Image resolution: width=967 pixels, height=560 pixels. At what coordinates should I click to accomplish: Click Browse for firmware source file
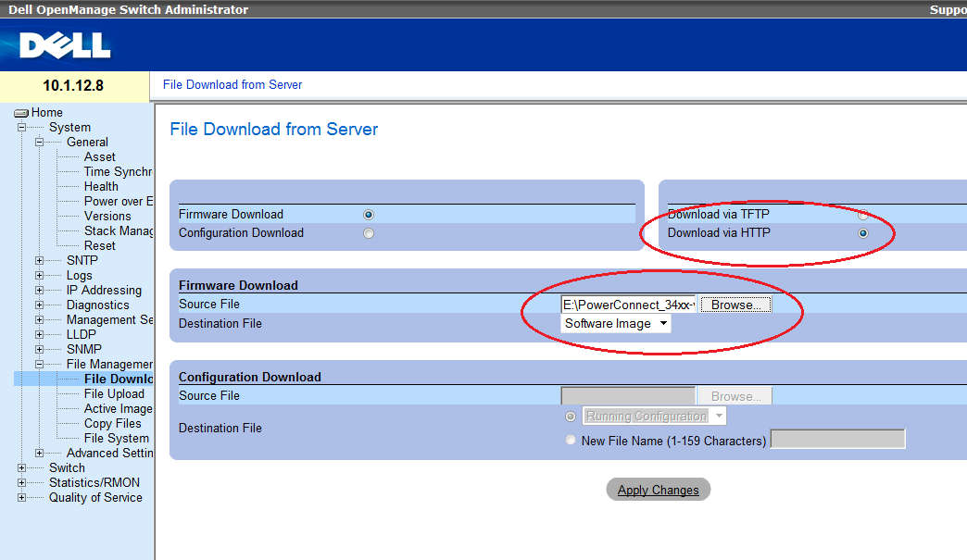735,305
